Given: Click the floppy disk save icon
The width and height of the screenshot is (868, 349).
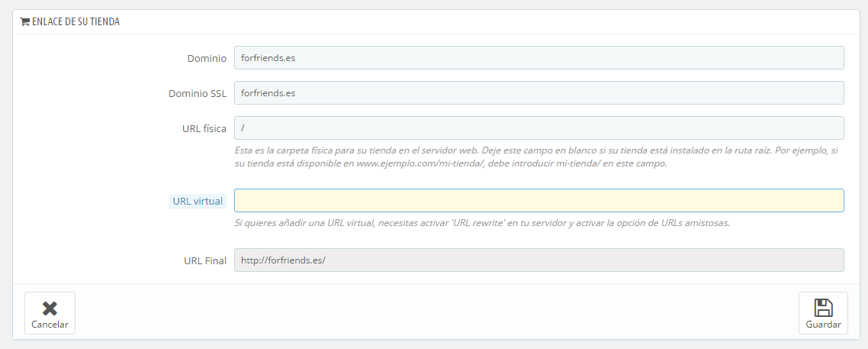Looking at the screenshot, I should 823,308.
